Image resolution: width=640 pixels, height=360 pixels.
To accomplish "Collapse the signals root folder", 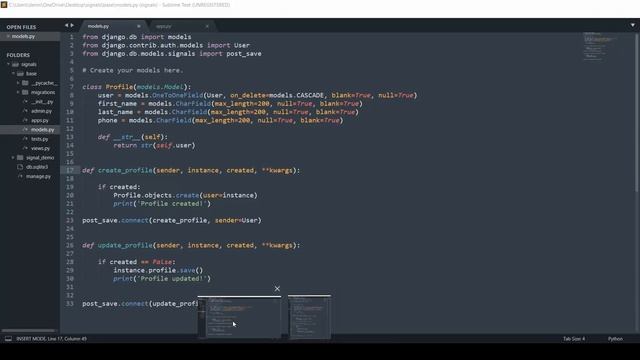I will pos(8,64).
